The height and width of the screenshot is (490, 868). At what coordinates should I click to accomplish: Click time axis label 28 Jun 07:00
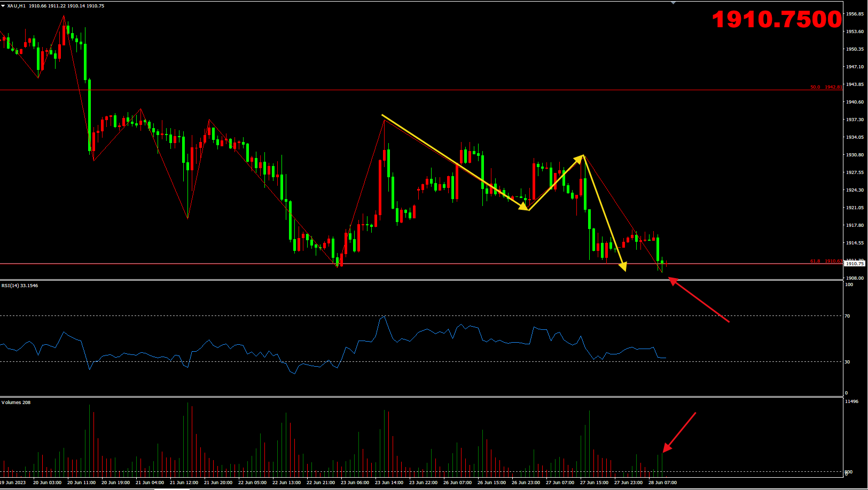point(662,483)
